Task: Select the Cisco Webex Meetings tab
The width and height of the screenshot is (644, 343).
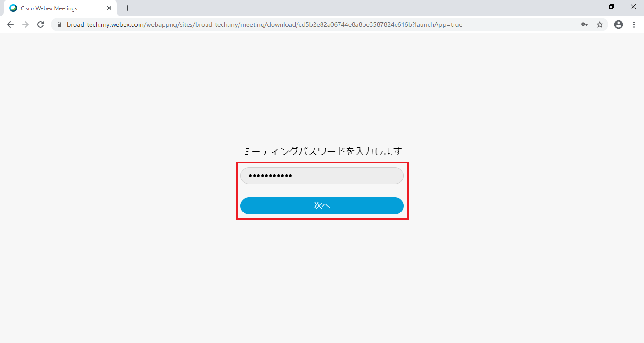Action: click(60, 8)
